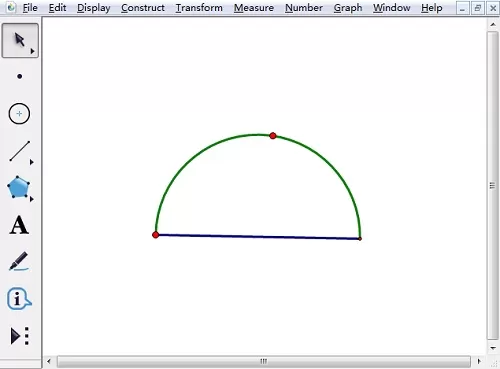The height and width of the screenshot is (369, 500).
Task: Open the Edit menu
Action: [57, 8]
